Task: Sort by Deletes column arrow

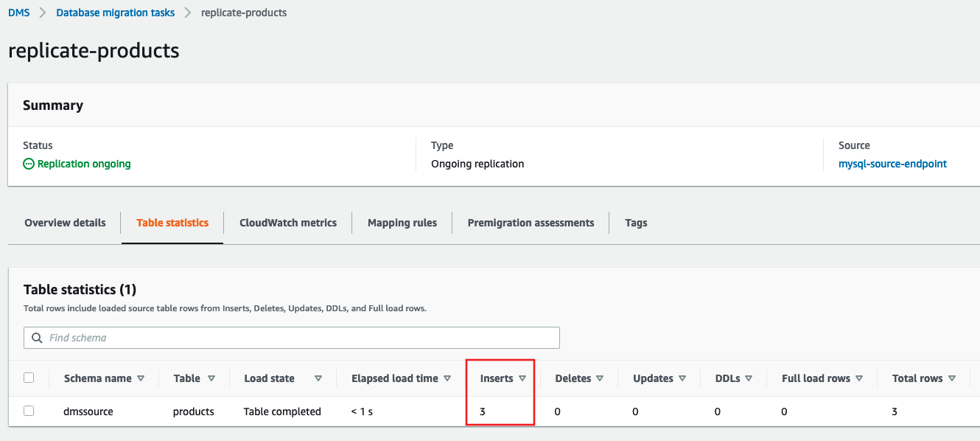Action: click(600, 378)
